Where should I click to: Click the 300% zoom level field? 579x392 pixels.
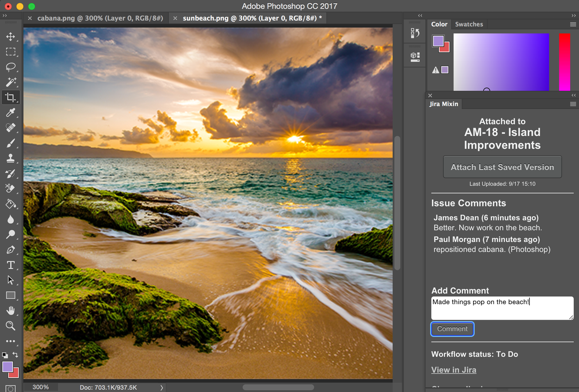coord(41,387)
